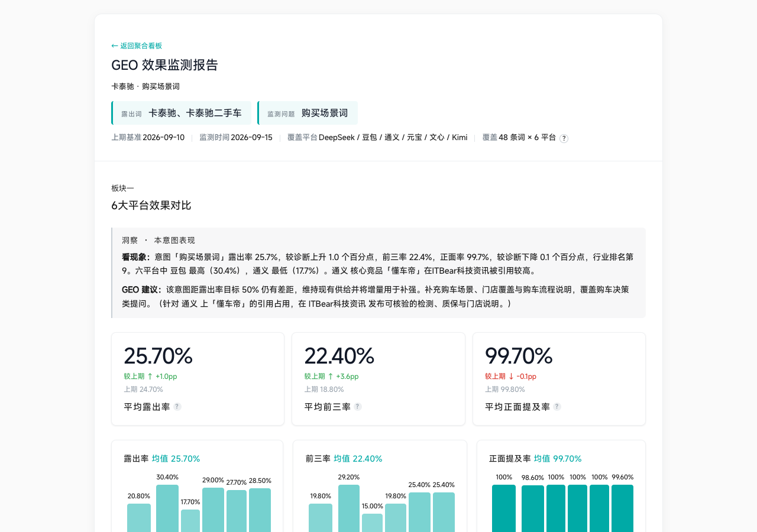This screenshot has width=757, height=532.
Task: Click the 22.40% average top-three value
Action: (339, 356)
